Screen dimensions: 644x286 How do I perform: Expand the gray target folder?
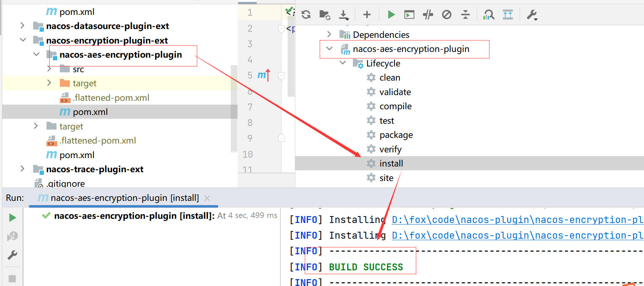tap(36, 126)
